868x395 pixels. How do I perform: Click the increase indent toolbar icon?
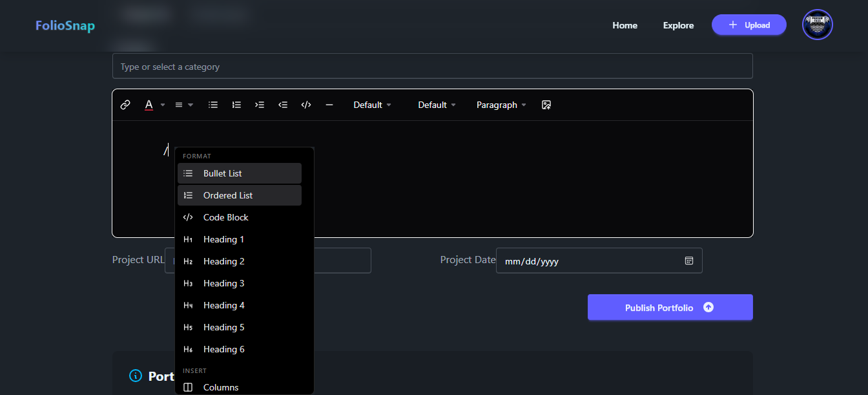click(x=260, y=105)
